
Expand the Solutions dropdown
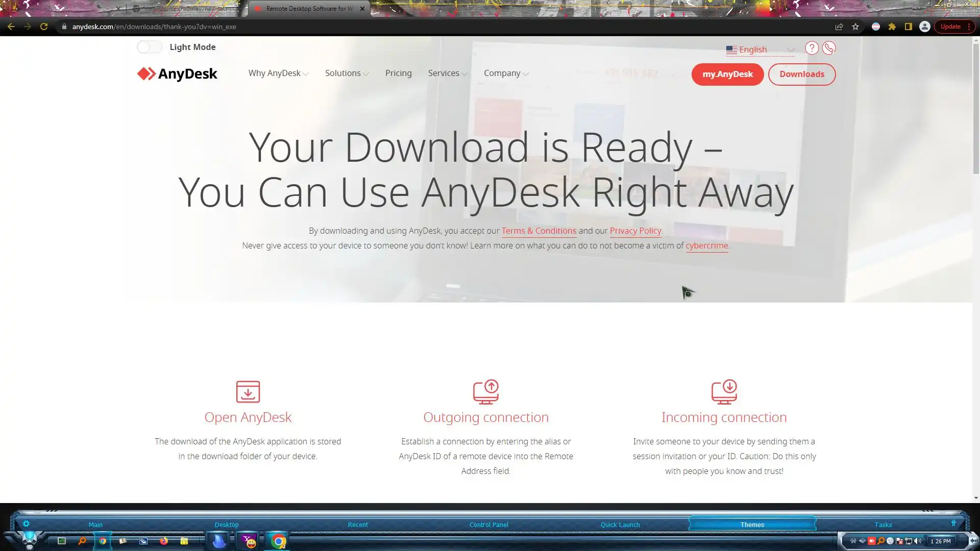[347, 73]
